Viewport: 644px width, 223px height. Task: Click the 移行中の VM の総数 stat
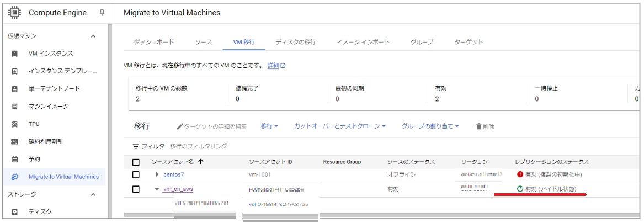(x=162, y=93)
